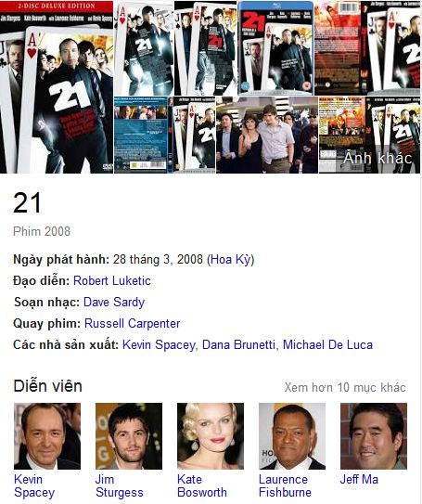The image size is (422, 504).
Task: Click Jim Sturgess's cast photo
Action: point(129,436)
